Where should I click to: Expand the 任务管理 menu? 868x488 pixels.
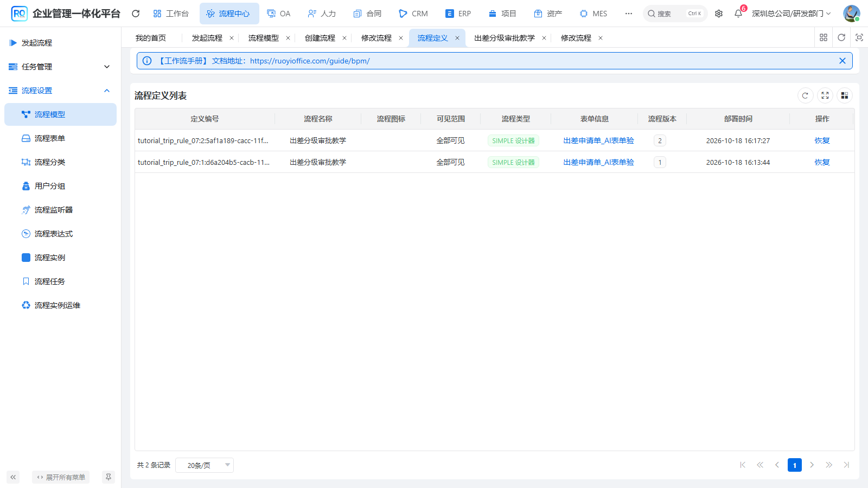coord(60,67)
